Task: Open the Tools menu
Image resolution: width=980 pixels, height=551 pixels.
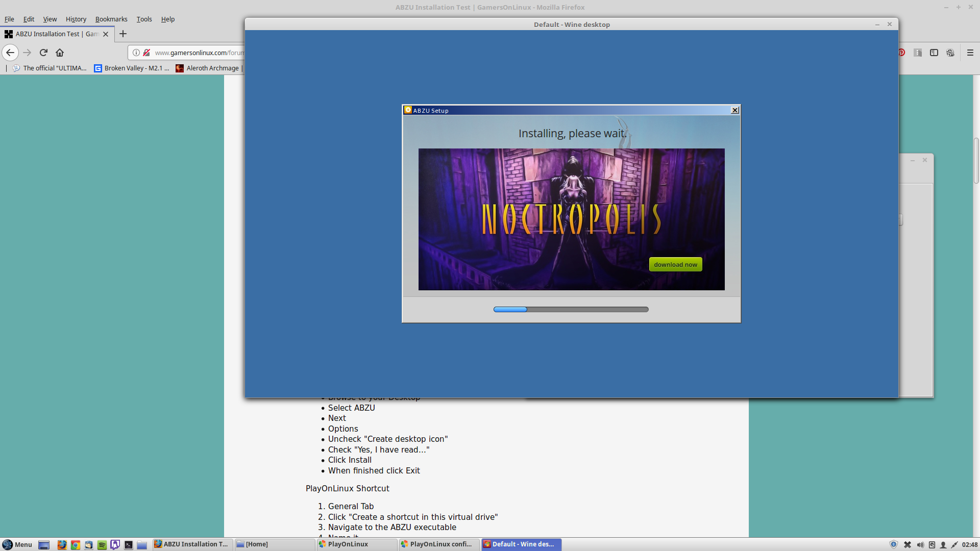Action: 144,19
